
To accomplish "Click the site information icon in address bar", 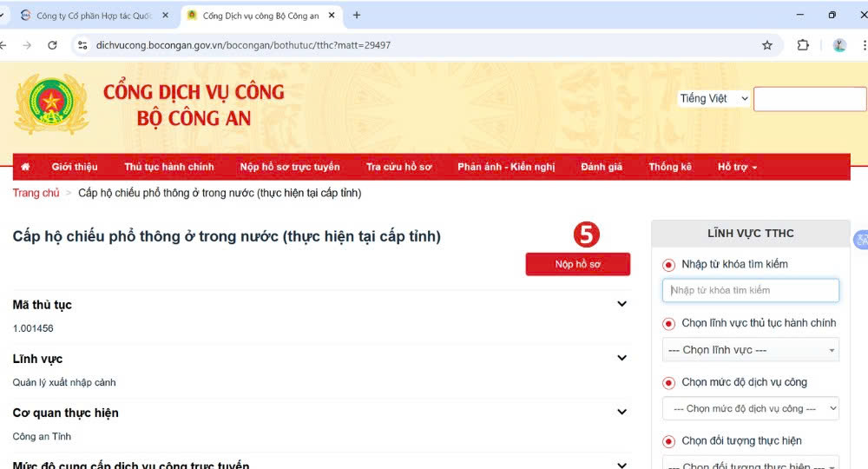I will click(82, 45).
